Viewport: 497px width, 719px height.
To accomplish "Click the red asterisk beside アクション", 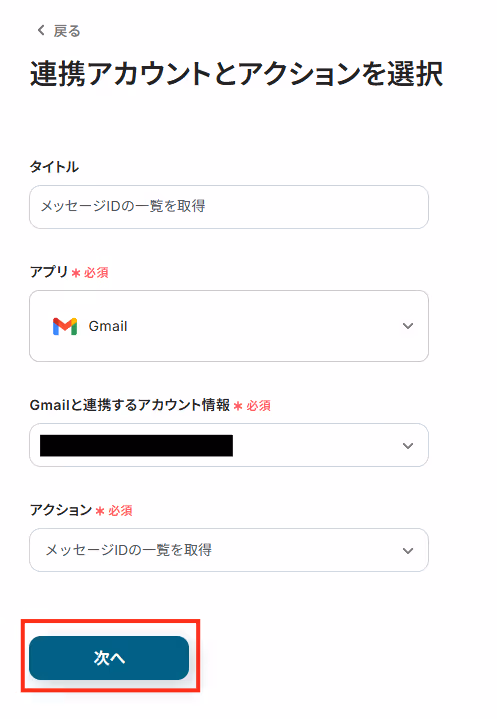I will click(100, 511).
